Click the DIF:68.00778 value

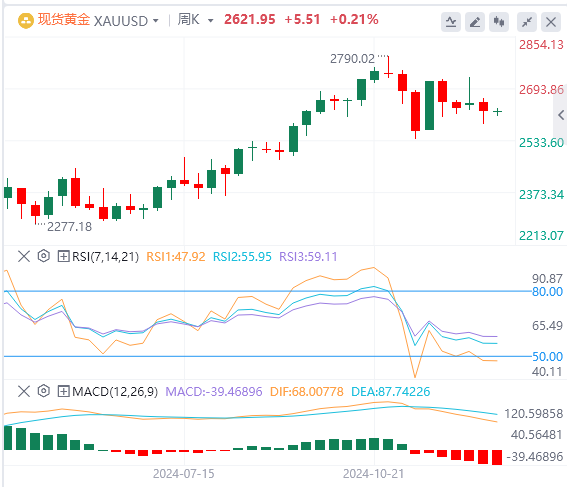[x=307, y=392]
